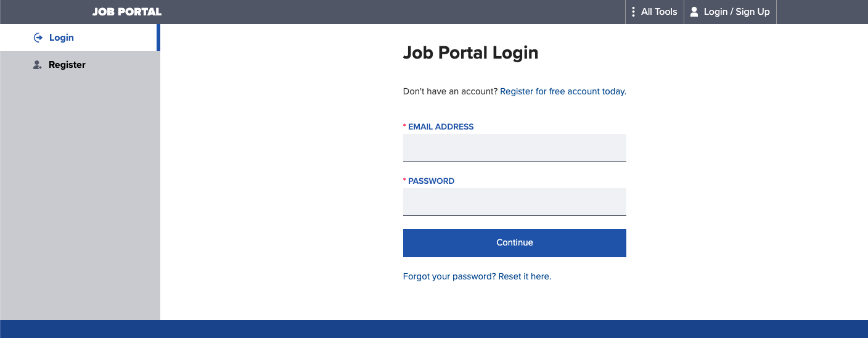Viewport: 868px width, 338px height.
Task: Submit the form with the Continue button
Action: (514, 242)
